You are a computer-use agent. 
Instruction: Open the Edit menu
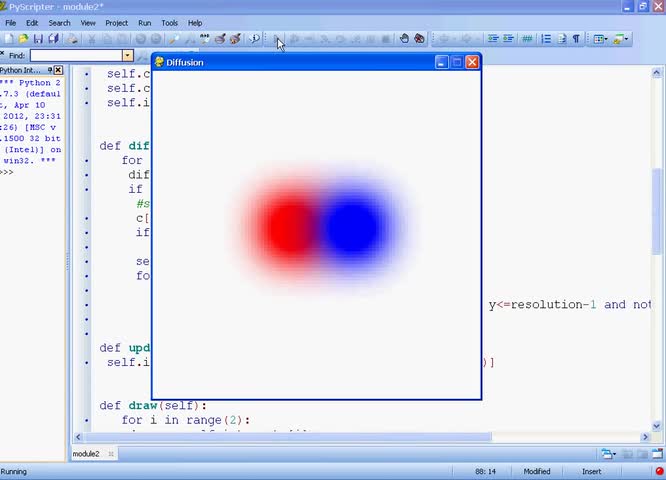click(32, 23)
